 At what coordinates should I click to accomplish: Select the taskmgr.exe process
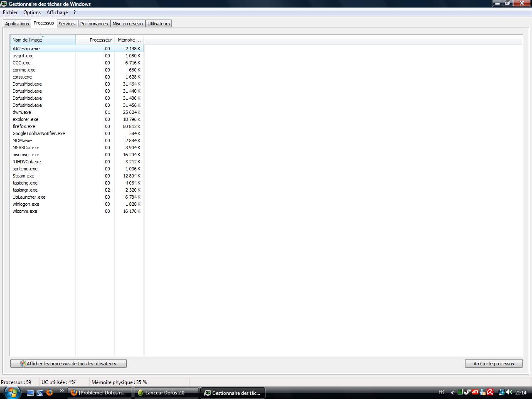(x=77, y=190)
